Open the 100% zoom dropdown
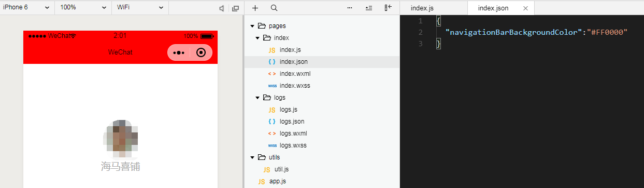 [x=83, y=8]
